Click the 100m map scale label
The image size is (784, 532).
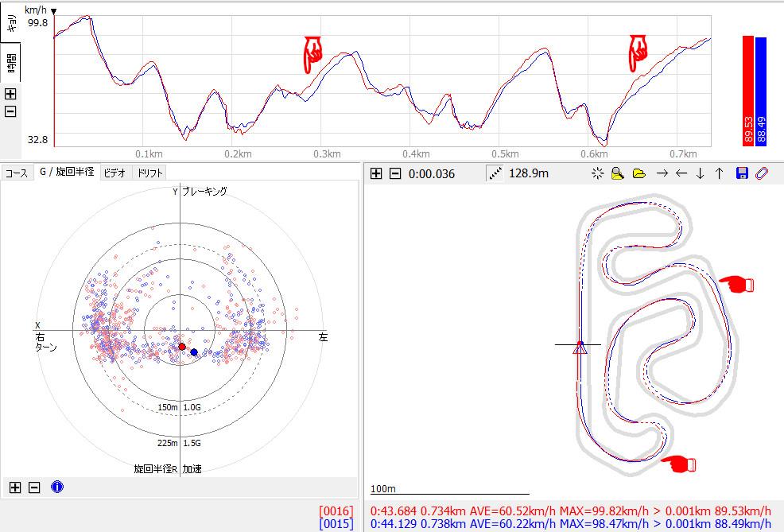point(383,488)
